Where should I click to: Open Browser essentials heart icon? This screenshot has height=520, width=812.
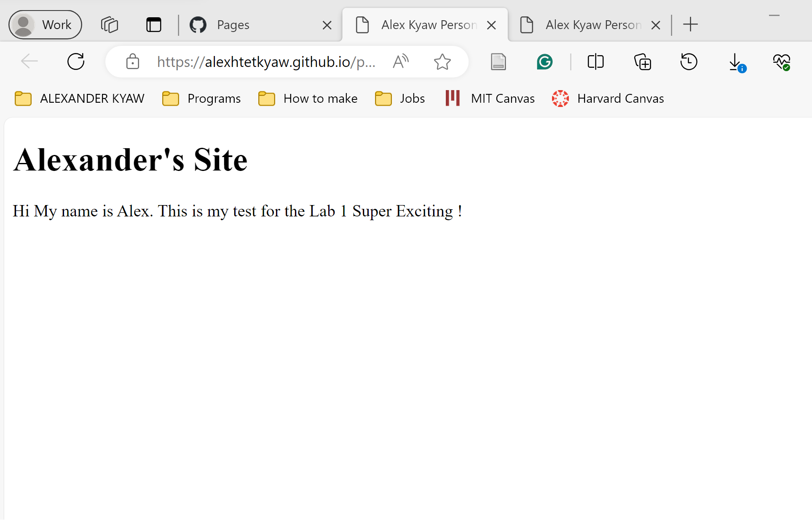coord(781,62)
